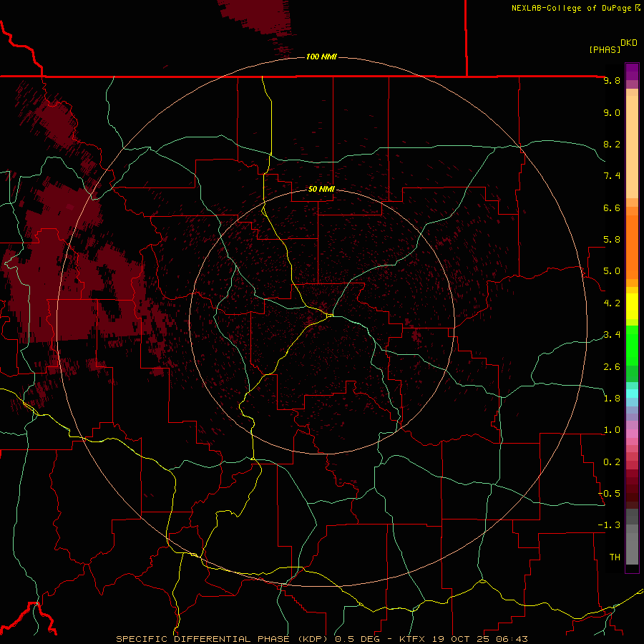Screen dimensions: 644x644
Task: Click the 5.8 color scale value
Action: tap(612, 240)
